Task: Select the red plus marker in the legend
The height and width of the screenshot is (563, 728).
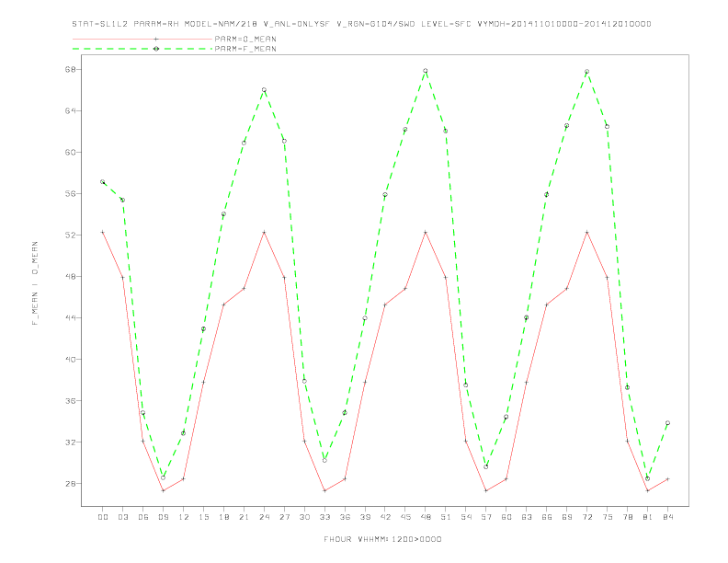Action: [156, 39]
